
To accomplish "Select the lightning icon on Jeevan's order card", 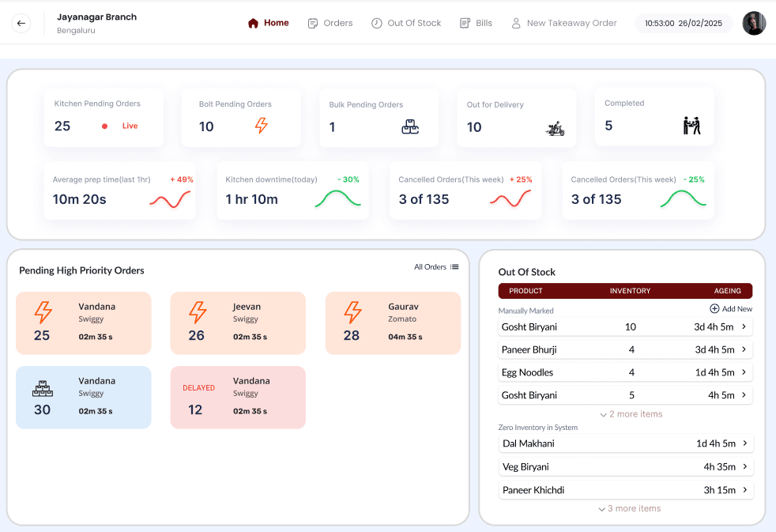I will click(197, 314).
